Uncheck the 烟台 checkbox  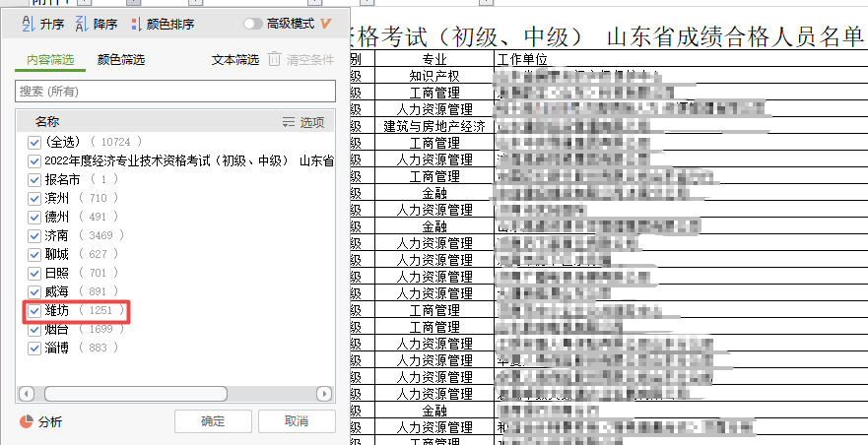pyautogui.click(x=34, y=330)
